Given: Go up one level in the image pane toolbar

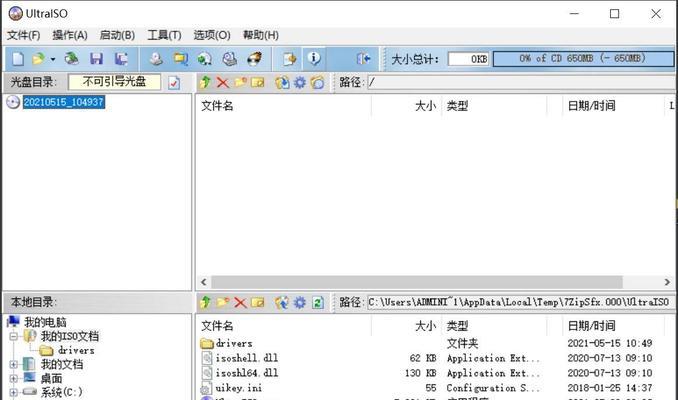Looking at the screenshot, I should click(205, 82).
